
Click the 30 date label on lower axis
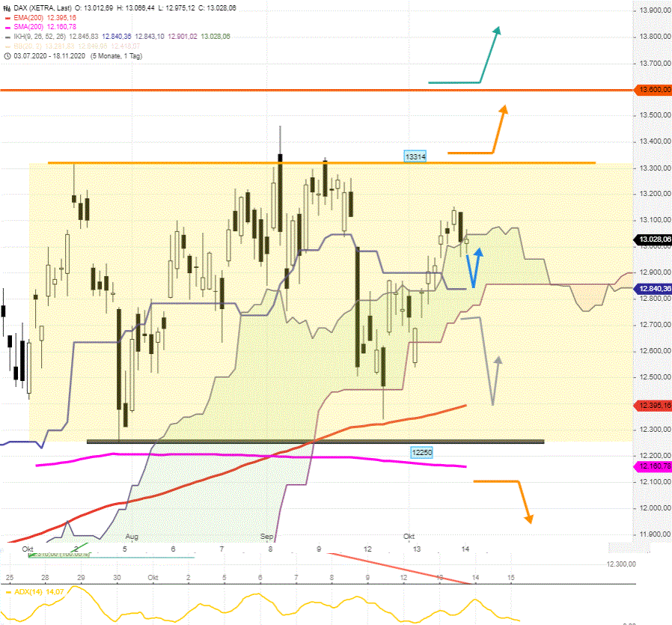click(117, 578)
